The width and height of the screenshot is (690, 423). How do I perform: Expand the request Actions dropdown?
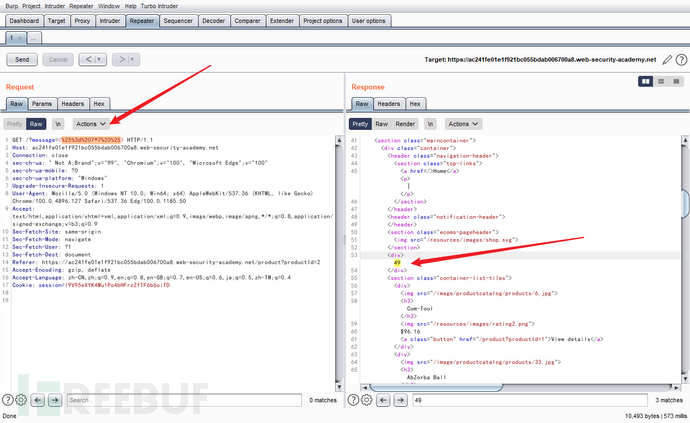tap(91, 123)
